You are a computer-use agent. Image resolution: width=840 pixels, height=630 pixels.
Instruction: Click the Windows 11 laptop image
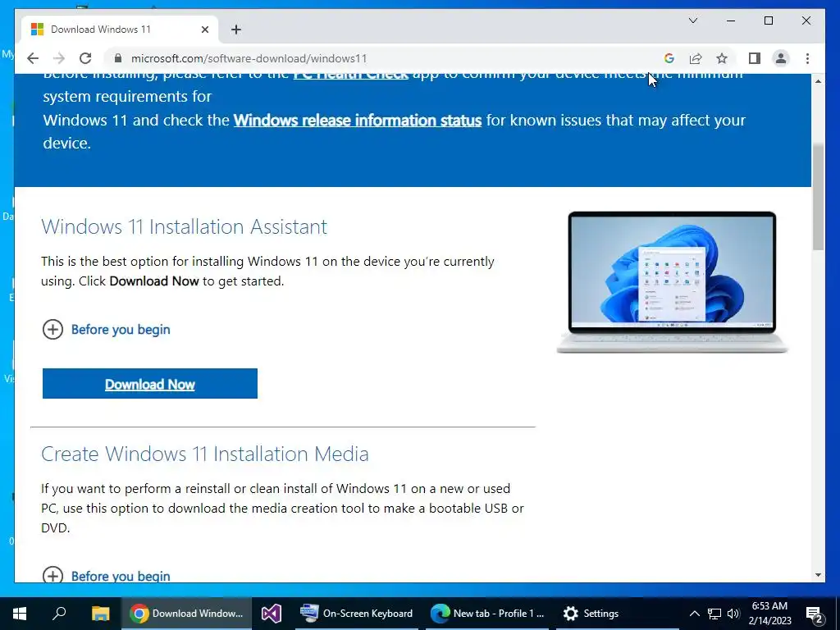pos(673,282)
